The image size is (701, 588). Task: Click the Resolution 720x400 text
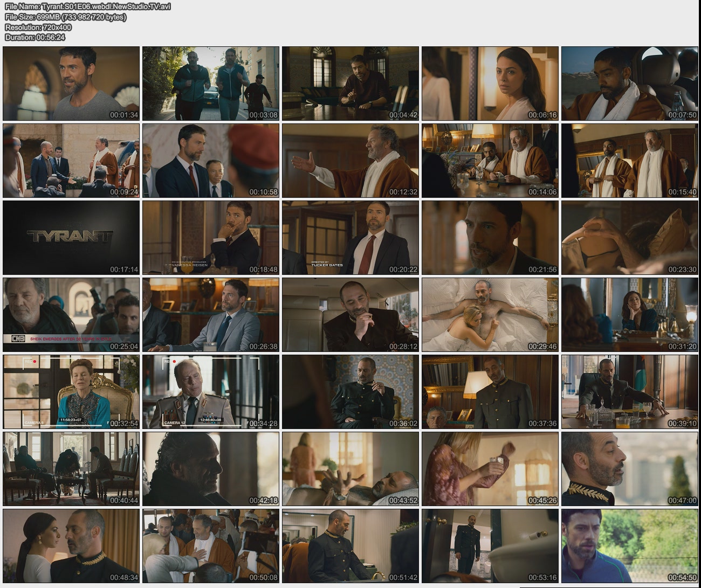pyautogui.click(x=38, y=27)
